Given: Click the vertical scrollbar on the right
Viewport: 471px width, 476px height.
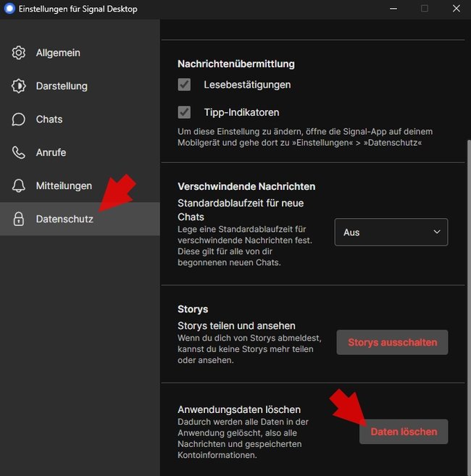Looking at the screenshot, I should pos(469,306).
